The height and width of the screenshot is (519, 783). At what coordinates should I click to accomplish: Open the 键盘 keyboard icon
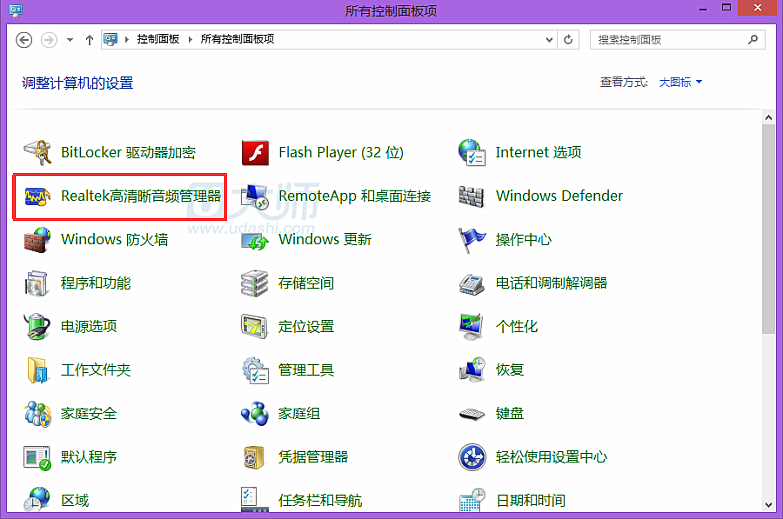(x=471, y=414)
